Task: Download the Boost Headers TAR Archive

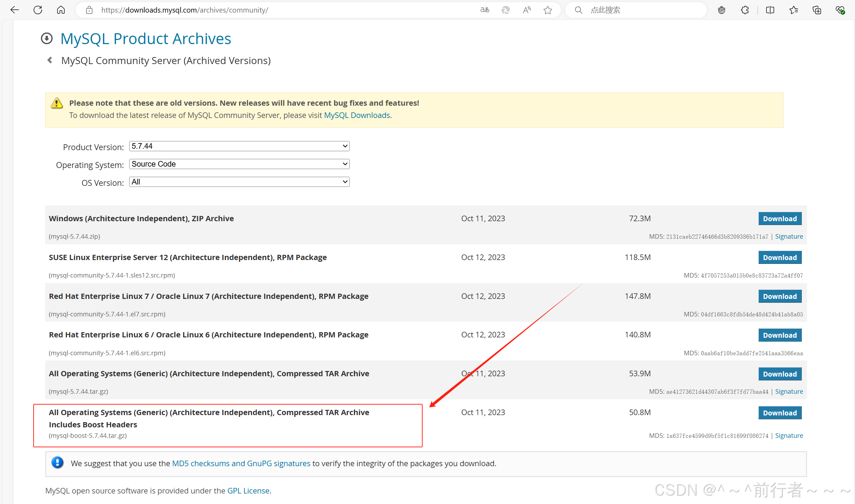Action: 780,413
